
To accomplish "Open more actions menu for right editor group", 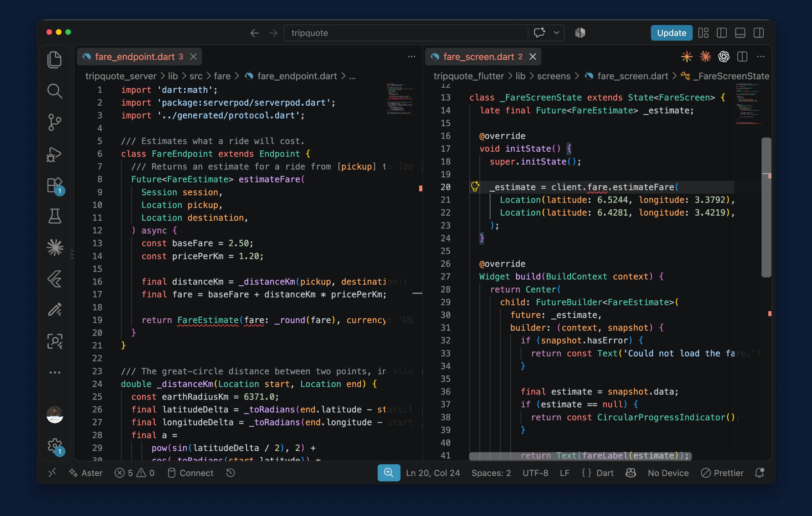I will click(x=761, y=57).
